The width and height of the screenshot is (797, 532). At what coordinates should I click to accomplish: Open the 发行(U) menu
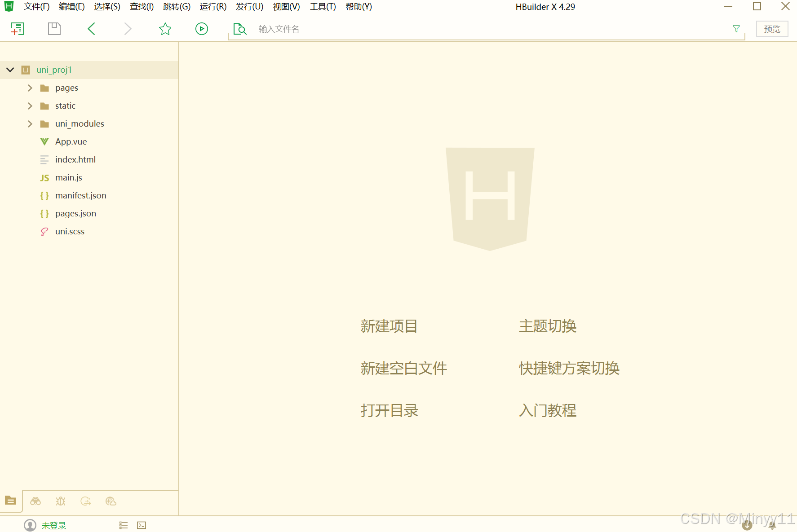tap(250, 7)
